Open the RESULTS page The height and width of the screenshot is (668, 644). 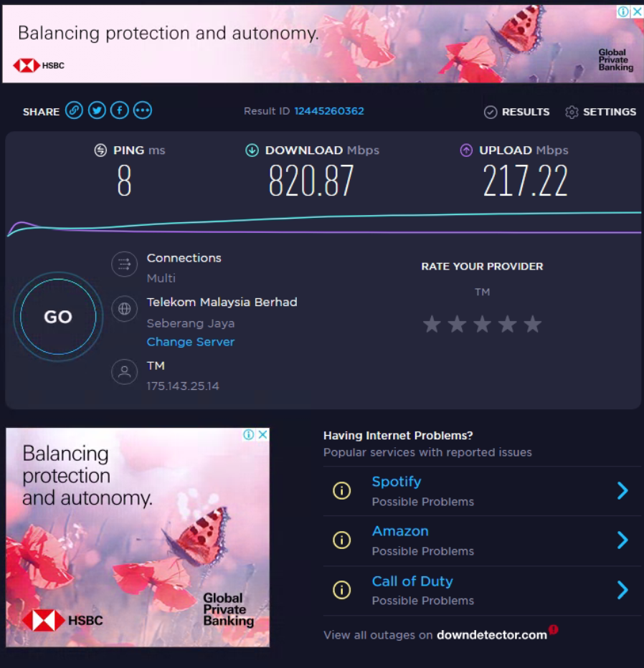[x=516, y=112]
